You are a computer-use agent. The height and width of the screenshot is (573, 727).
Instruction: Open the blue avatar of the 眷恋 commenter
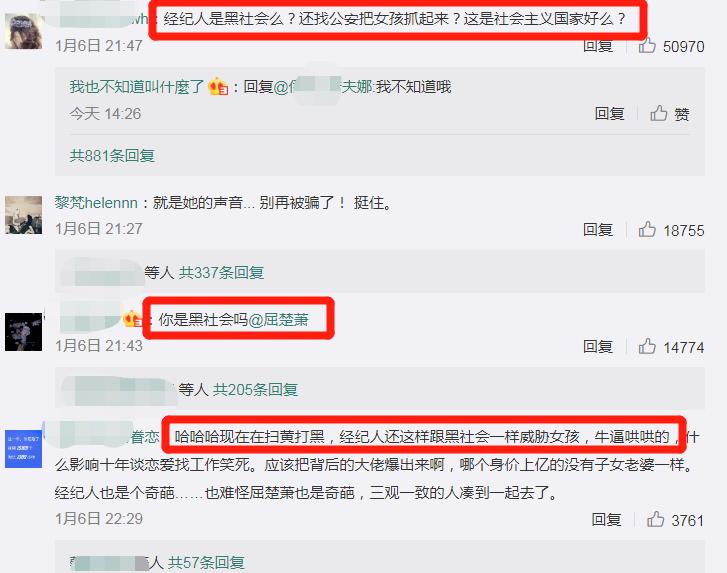23,449
